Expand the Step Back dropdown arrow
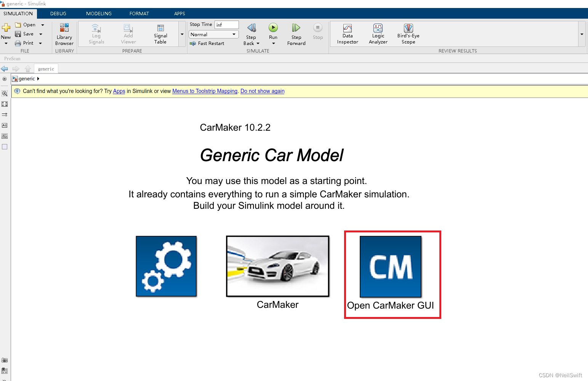Screen dimensions: 588x381 [258, 43]
